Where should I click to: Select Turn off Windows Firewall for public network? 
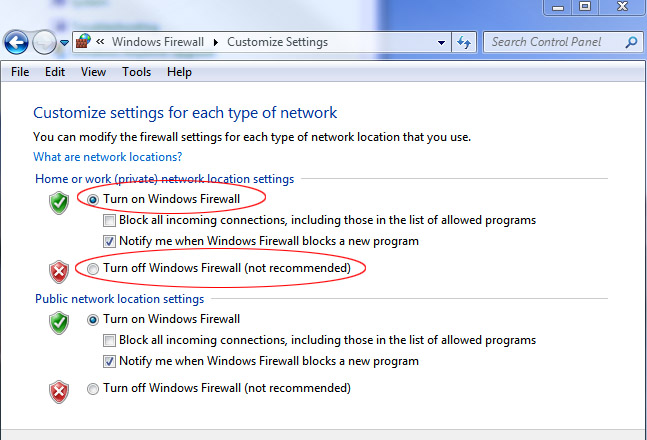pos(94,388)
